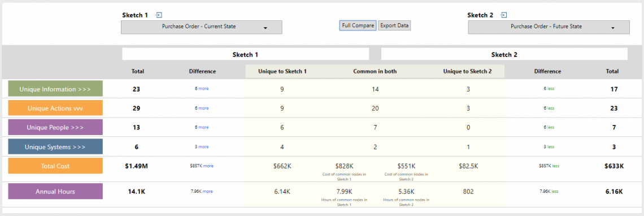Select Sketch 1 total value 23
This screenshot has width=644, height=216.
click(136, 89)
